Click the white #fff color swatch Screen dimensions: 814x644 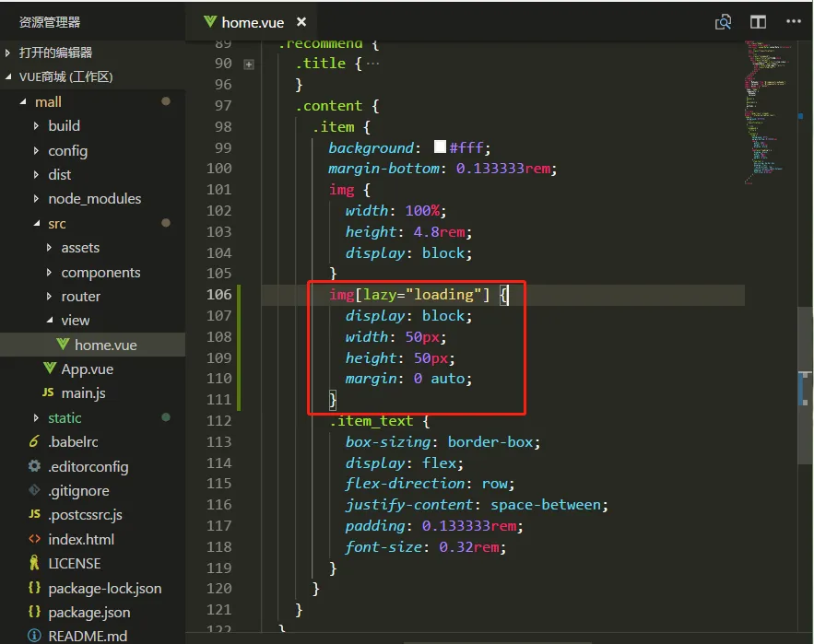click(x=440, y=147)
